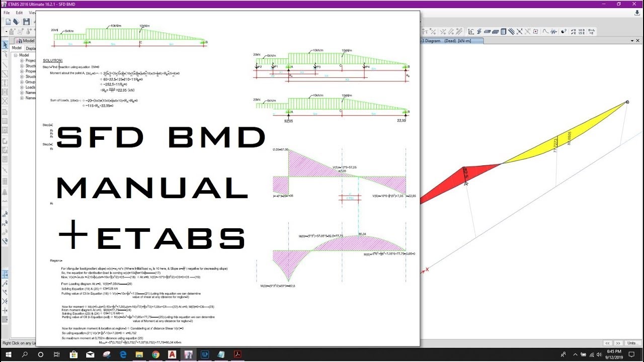
Task: Open Load Cases icon (1.0D 1.5E)
Action: (582, 32)
